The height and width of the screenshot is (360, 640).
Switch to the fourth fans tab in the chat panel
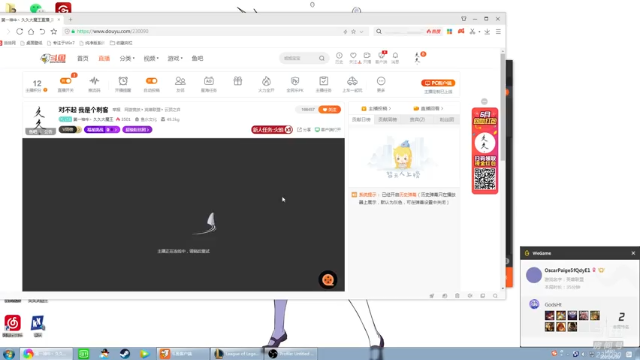click(447, 120)
